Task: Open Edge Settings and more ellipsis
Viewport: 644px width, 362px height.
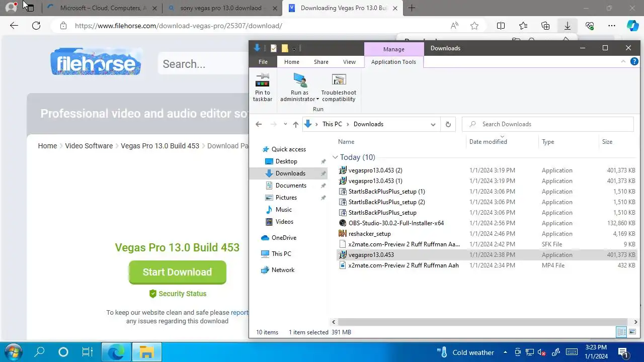Action: coord(612,26)
